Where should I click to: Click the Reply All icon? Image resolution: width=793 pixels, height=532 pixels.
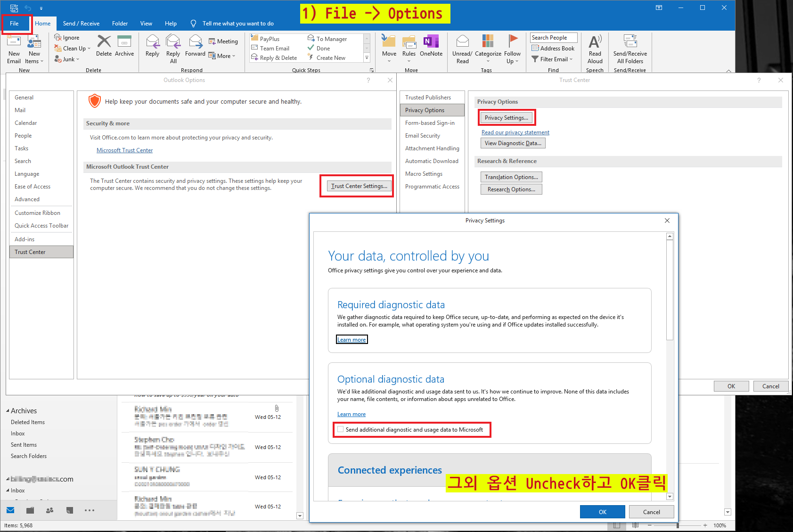coord(173,41)
